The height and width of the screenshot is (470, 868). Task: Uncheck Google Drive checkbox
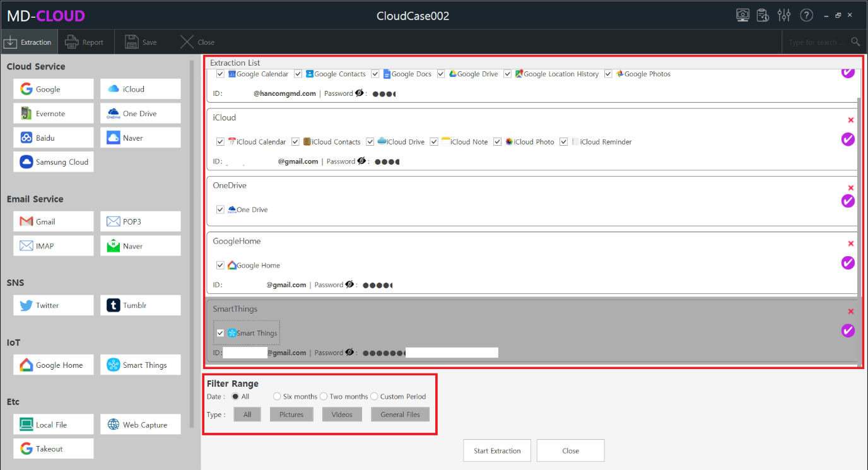click(x=441, y=74)
